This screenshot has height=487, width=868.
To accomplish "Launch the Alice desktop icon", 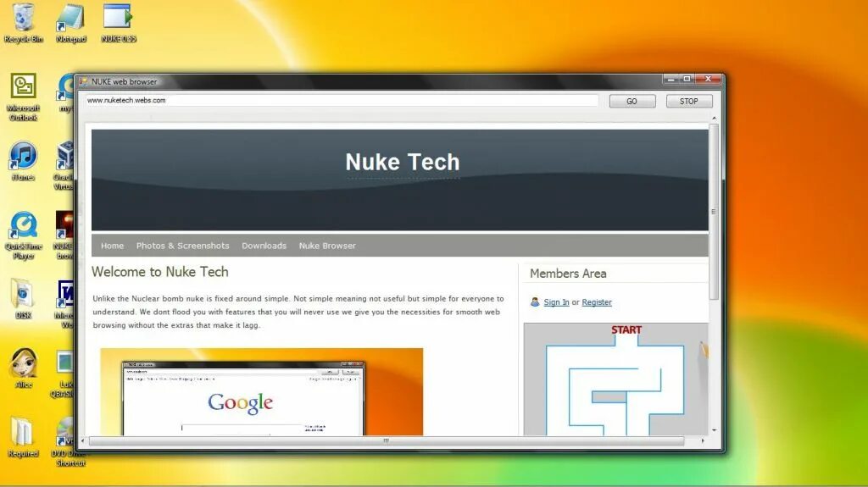I will pos(23,368).
